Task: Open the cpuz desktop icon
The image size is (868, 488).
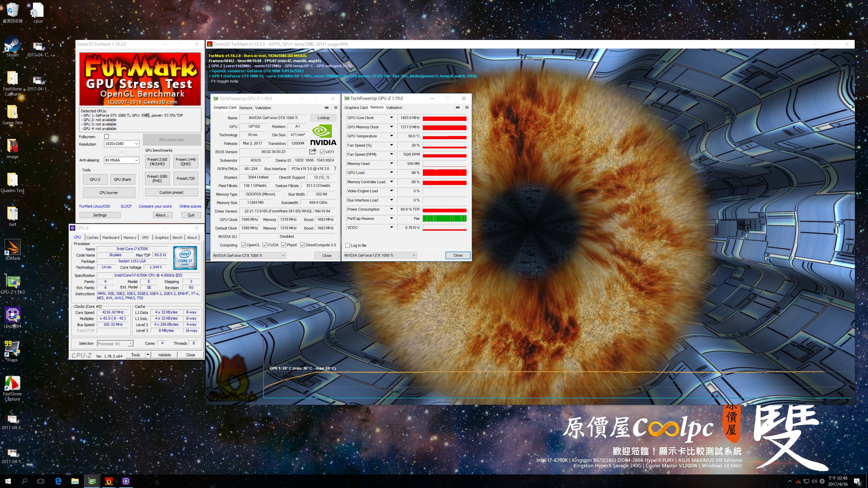Action: pos(38,13)
